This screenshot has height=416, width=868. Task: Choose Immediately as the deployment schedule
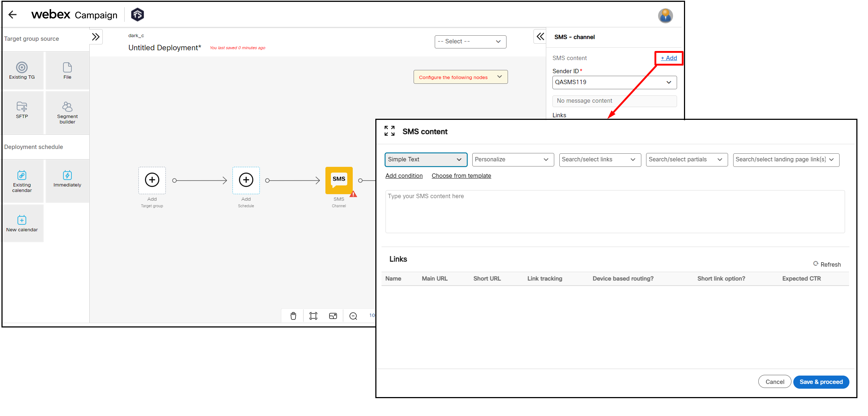click(67, 179)
